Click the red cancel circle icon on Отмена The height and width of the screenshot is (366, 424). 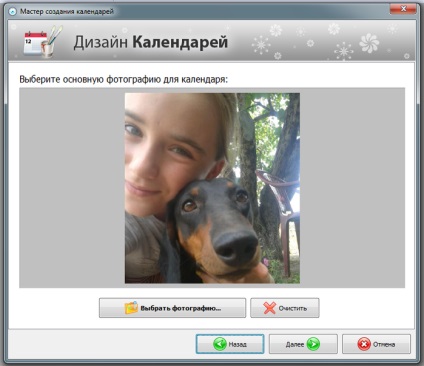coord(364,344)
